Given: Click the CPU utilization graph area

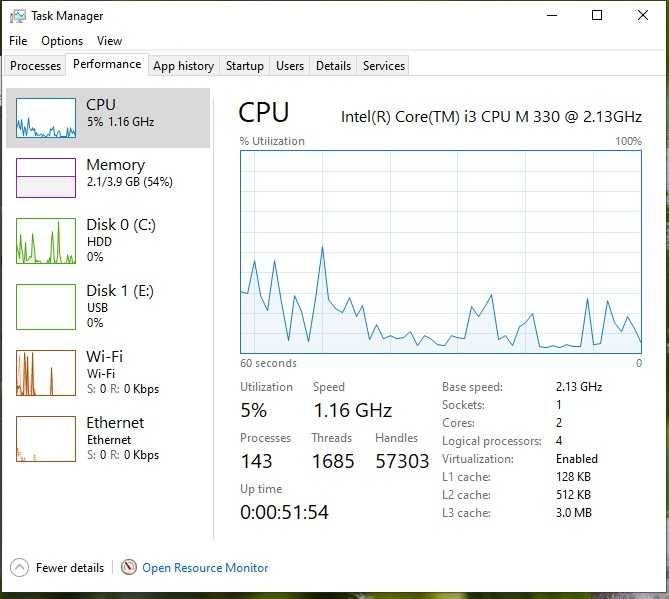Looking at the screenshot, I should tap(441, 252).
